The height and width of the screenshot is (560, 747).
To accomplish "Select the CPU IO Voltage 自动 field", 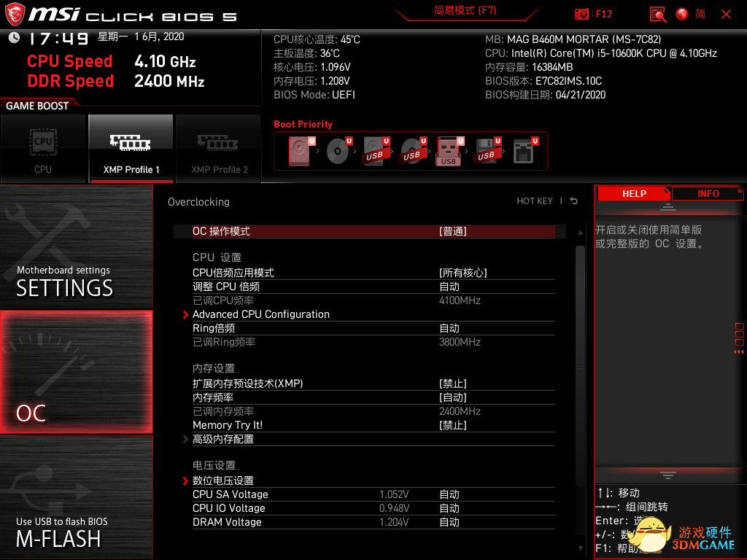I will coord(449,508).
